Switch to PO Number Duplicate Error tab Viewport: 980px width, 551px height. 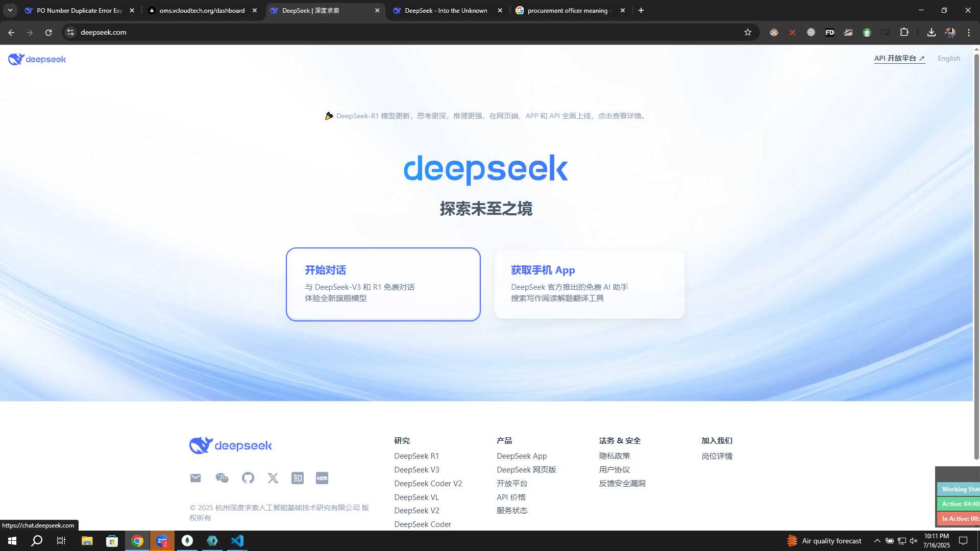point(79,10)
